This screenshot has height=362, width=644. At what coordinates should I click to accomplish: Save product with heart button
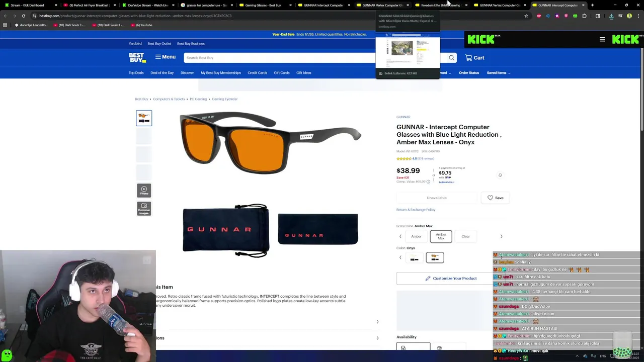pyautogui.click(x=495, y=198)
